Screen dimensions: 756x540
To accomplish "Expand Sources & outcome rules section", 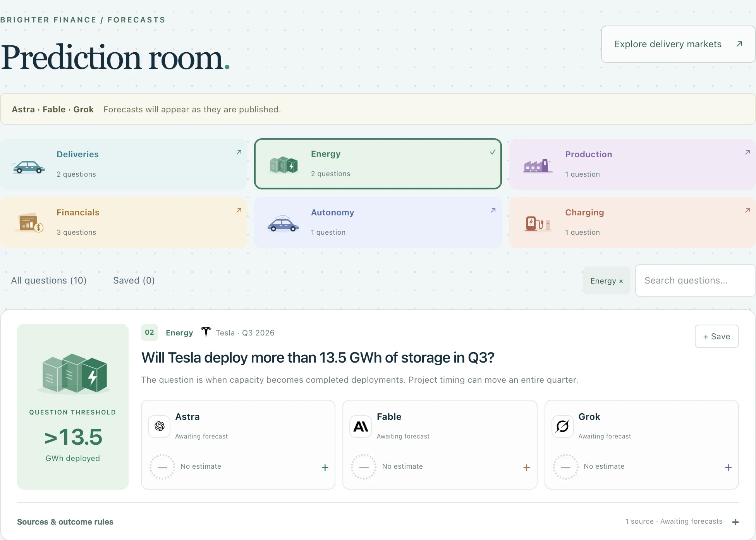I will [x=378, y=522].
